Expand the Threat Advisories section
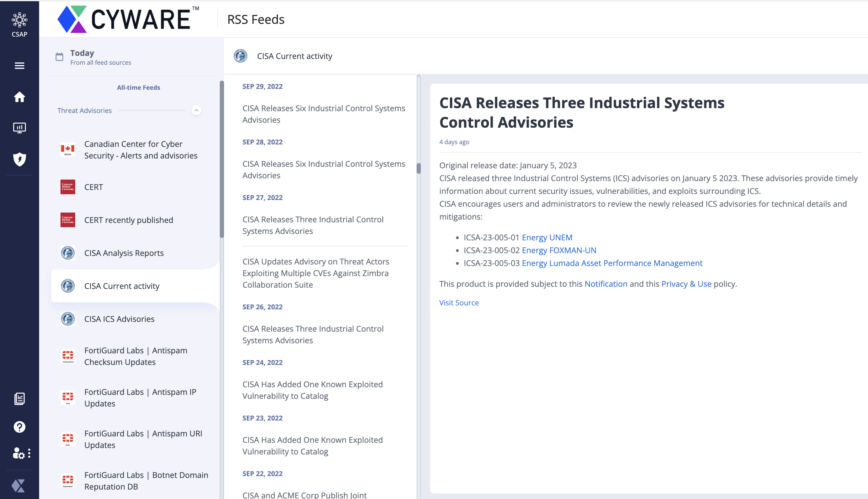Screen dimensions: 868x499 196,111
